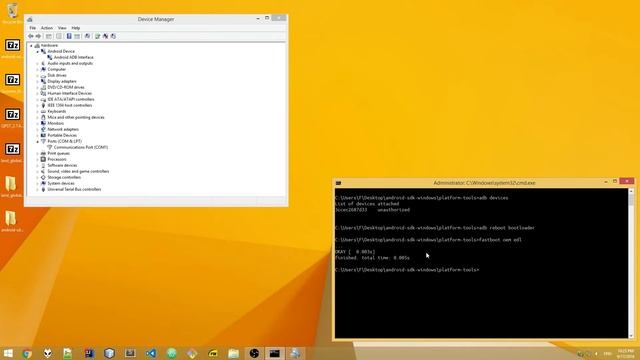Select DVD/CD-ROM drives category

(66, 87)
